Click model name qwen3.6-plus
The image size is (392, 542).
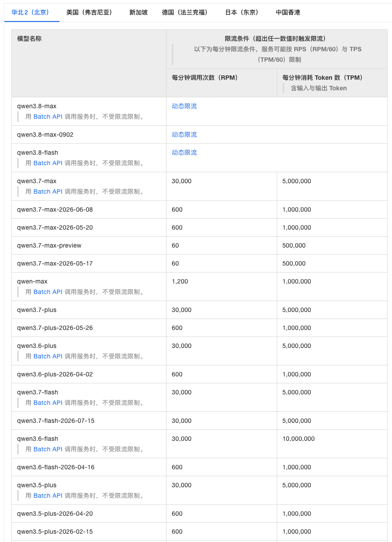37,346
